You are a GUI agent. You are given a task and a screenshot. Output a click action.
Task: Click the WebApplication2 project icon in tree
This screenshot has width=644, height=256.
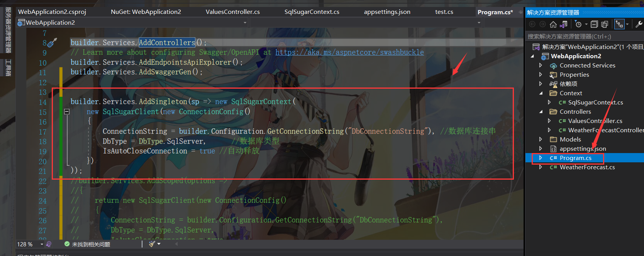click(x=545, y=56)
